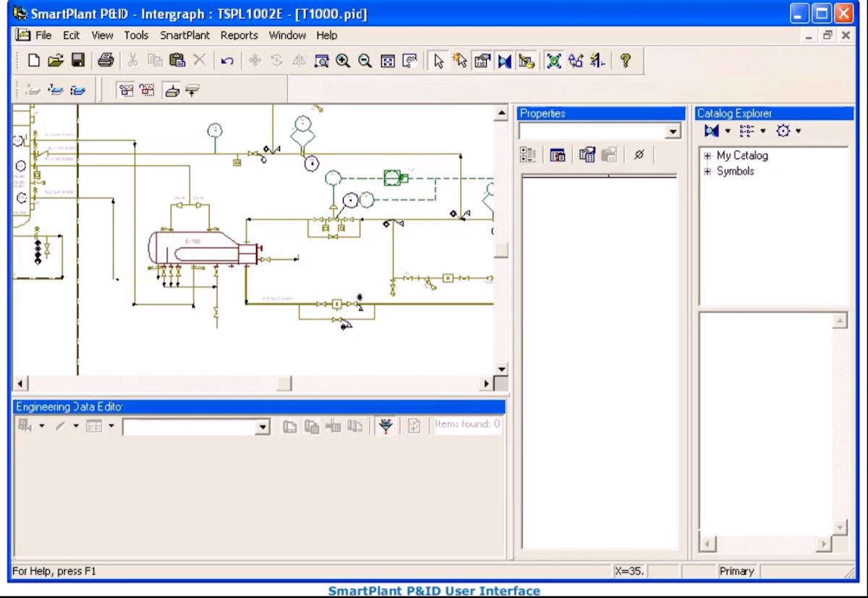868x598 pixels.
Task: Open the Help menu
Action: [327, 35]
